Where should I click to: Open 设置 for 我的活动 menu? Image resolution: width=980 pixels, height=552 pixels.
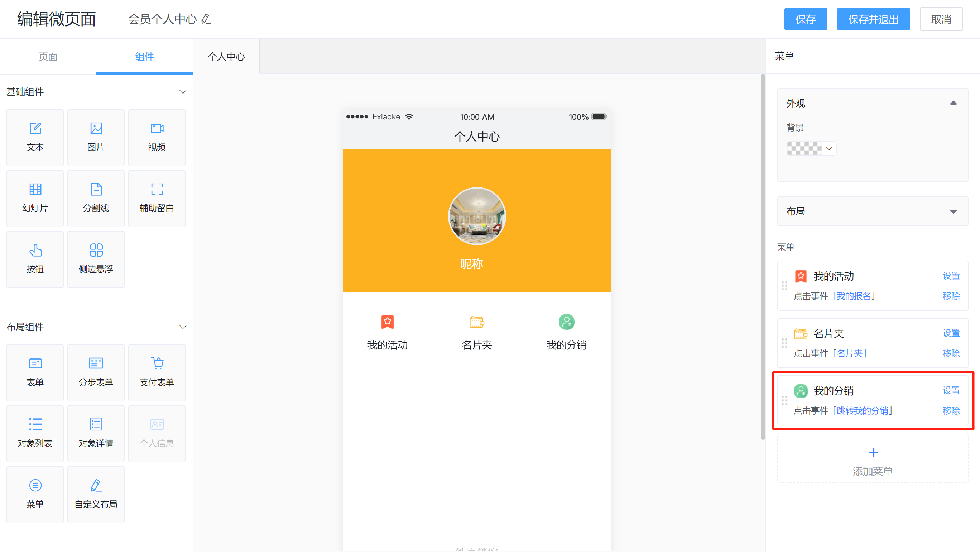coord(951,276)
